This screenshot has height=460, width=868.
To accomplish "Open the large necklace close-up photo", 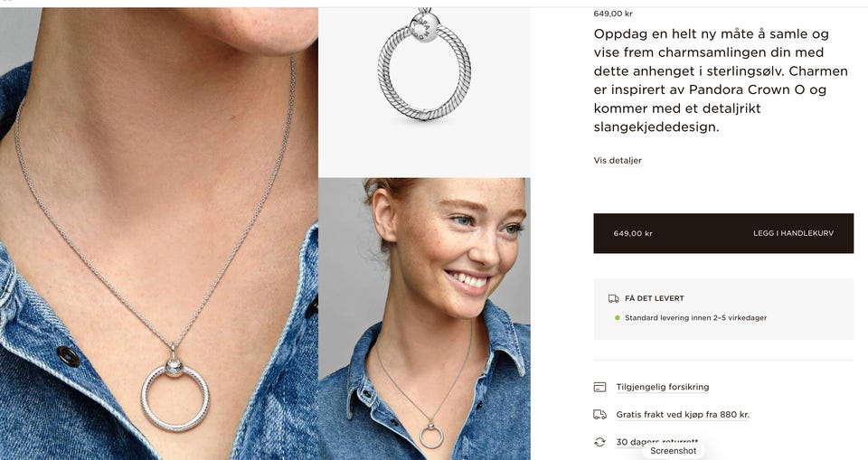I will tap(159, 233).
